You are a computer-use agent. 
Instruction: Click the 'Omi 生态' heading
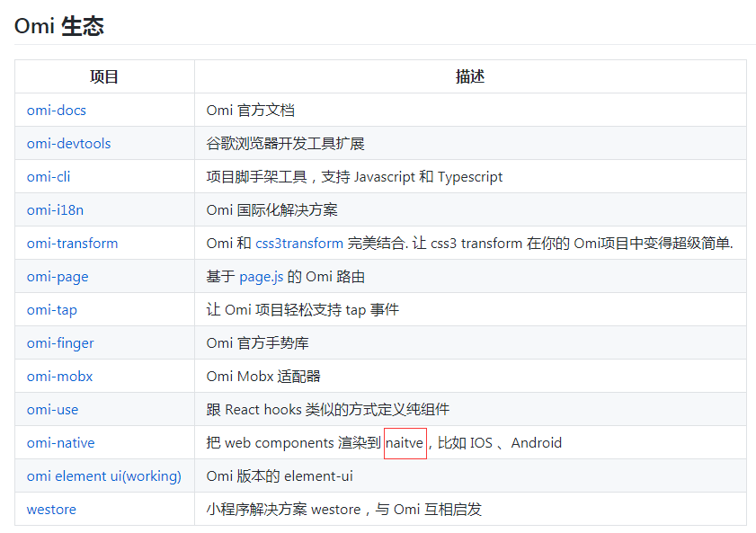pyautogui.click(x=59, y=26)
